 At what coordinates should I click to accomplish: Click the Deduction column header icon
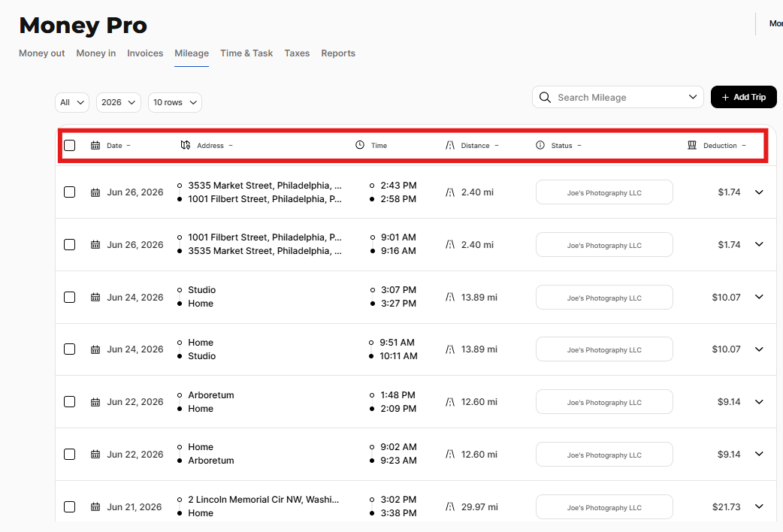point(692,145)
